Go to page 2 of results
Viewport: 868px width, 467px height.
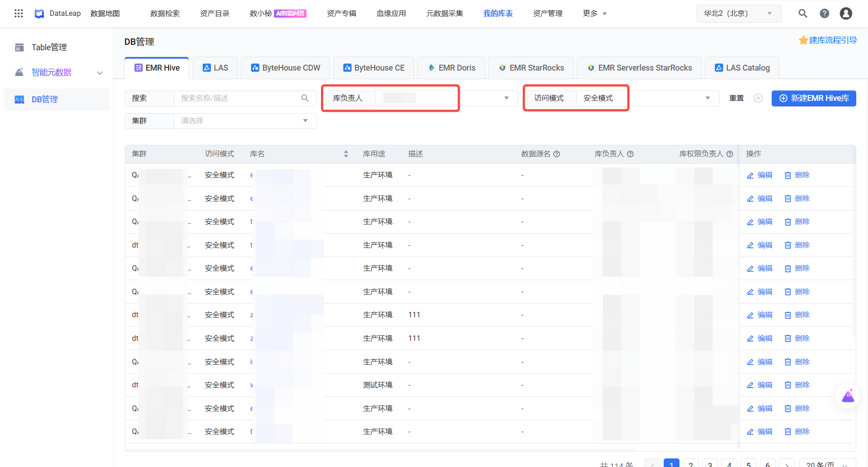coord(690,464)
